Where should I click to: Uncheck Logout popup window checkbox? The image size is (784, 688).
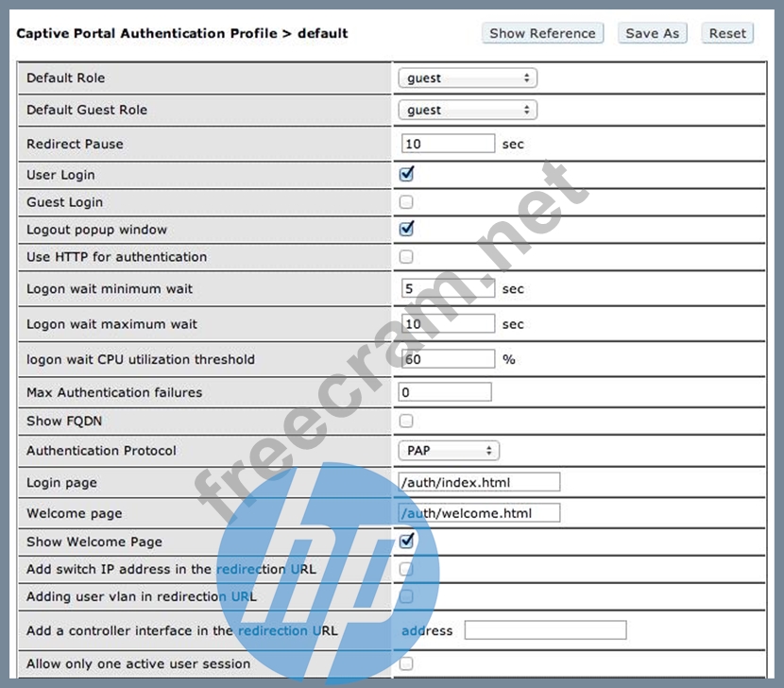pyautogui.click(x=406, y=229)
